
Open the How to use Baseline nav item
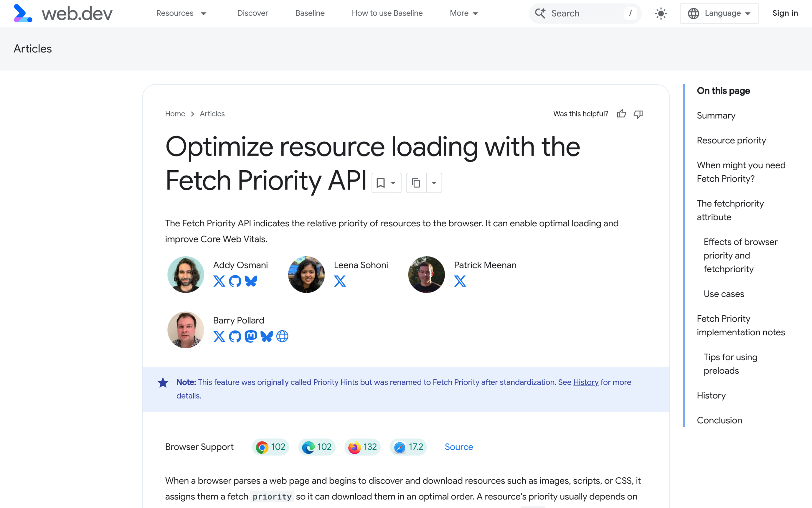(x=387, y=13)
